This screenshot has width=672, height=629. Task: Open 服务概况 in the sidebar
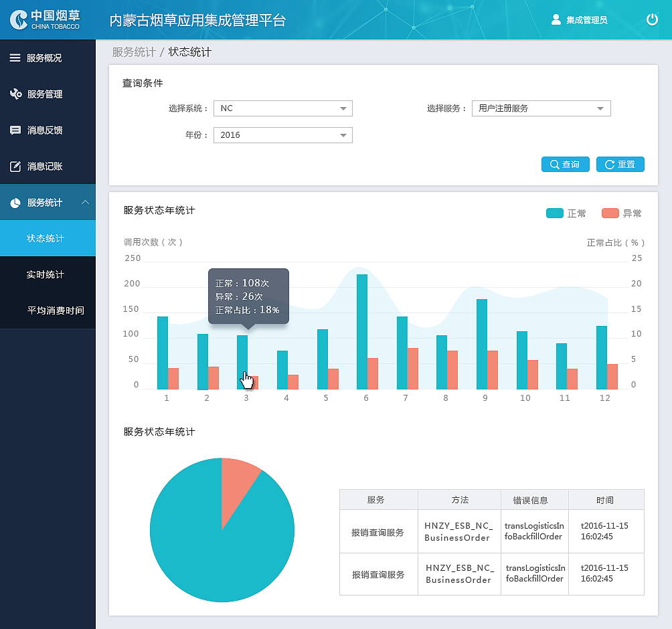point(48,58)
